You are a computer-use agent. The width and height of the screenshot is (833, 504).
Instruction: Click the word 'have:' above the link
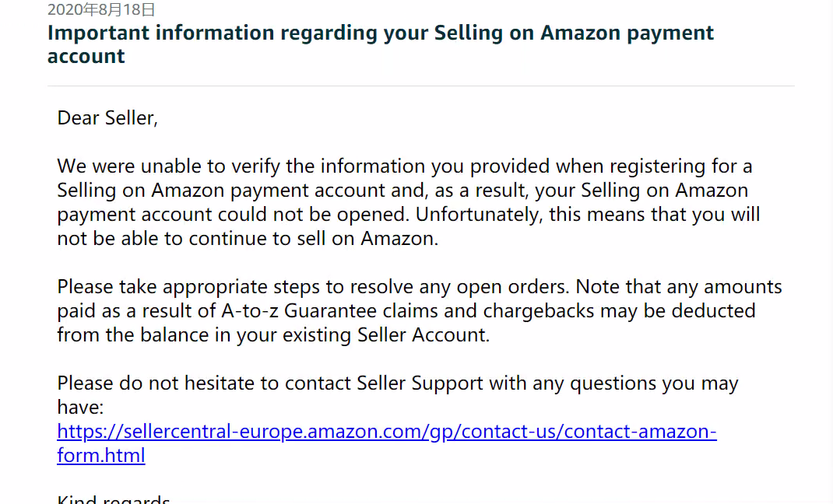point(80,408)
